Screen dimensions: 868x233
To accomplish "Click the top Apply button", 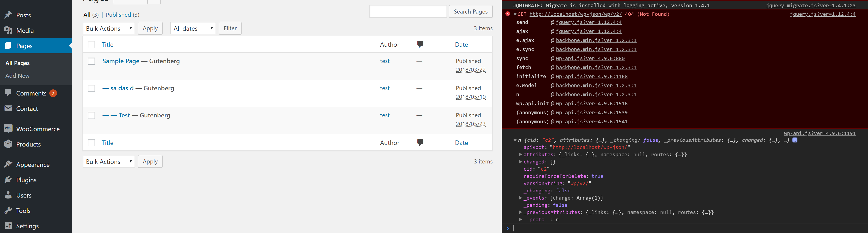I will point(150,28).
